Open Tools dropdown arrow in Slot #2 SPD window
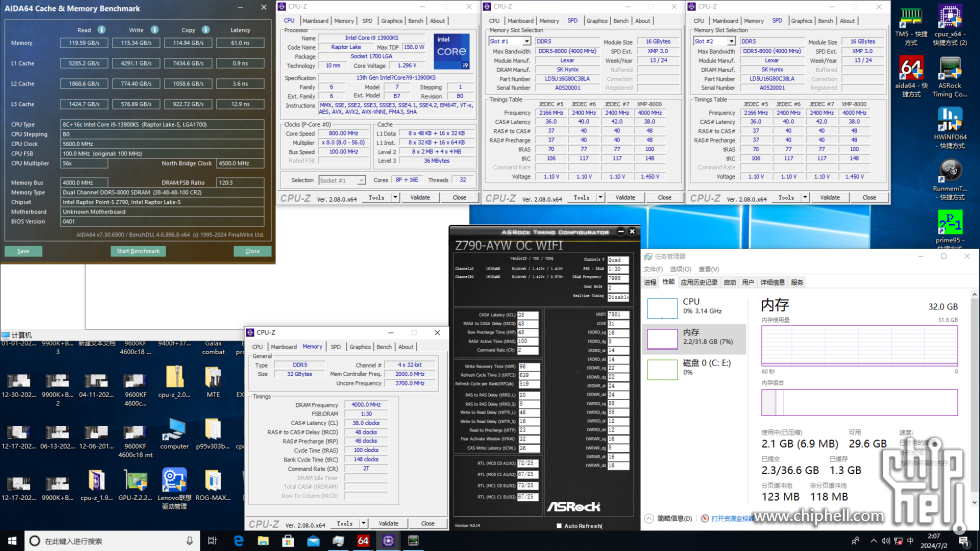This screenshot has height=551, width=980. click(x=805, y=197)
